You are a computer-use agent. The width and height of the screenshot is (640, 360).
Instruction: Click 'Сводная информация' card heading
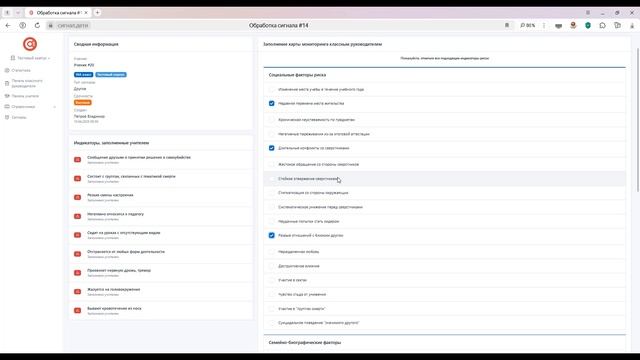tap(96, 44)
